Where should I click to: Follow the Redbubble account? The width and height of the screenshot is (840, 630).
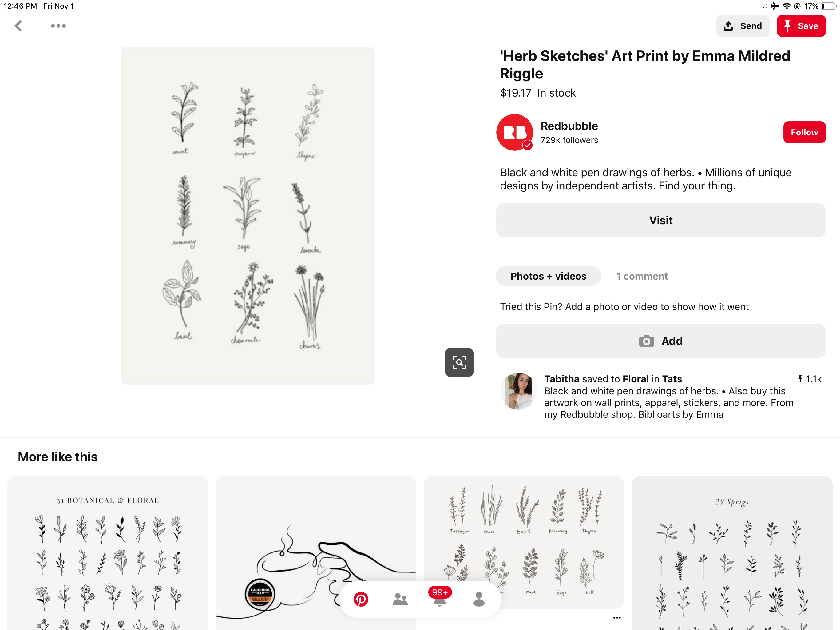point(804,132)
